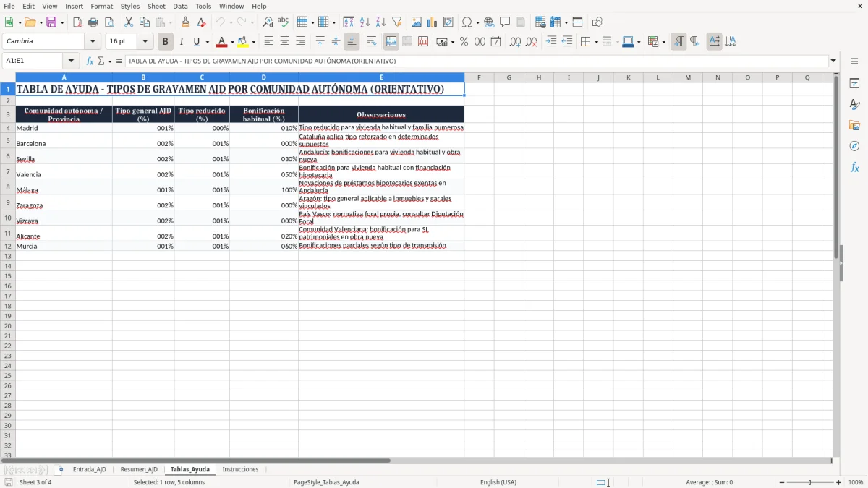
Task: Center text horizontally
Action: coord(284,42)
